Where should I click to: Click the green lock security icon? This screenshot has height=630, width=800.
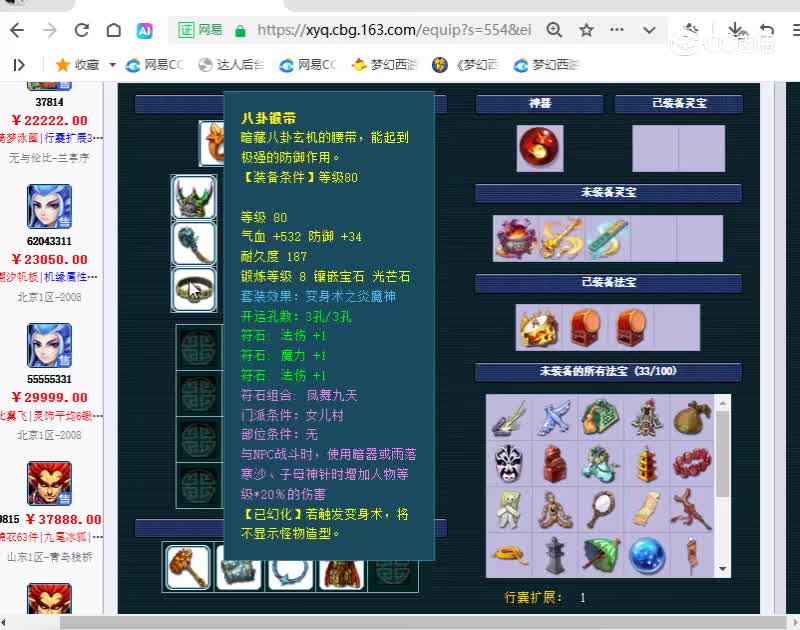click(x=240, y=31)
